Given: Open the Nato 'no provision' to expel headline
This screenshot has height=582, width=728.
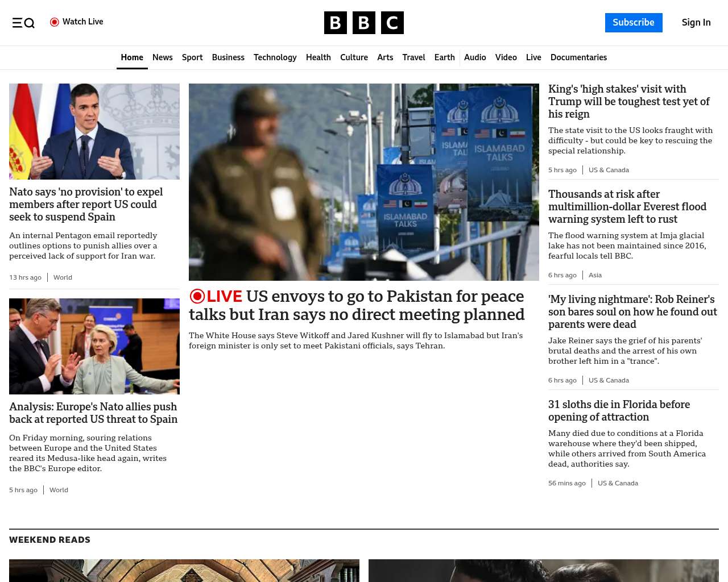Looking at the screenshot, I should (86, 205).
